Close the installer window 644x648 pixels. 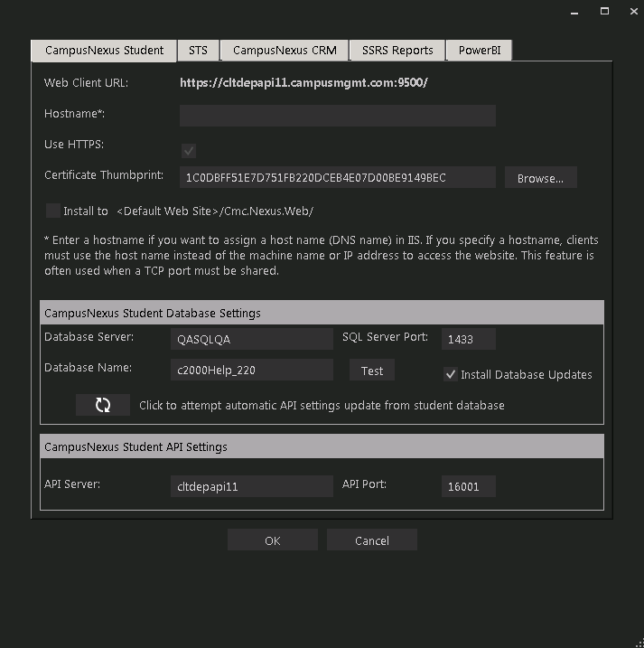pos(634,11)
